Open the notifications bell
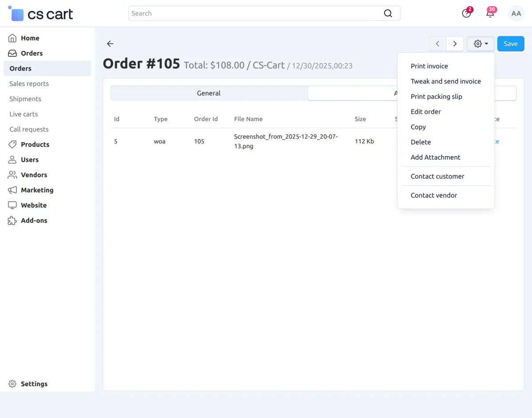This screenshot has height=418, width=532. [x=490, y=13]
